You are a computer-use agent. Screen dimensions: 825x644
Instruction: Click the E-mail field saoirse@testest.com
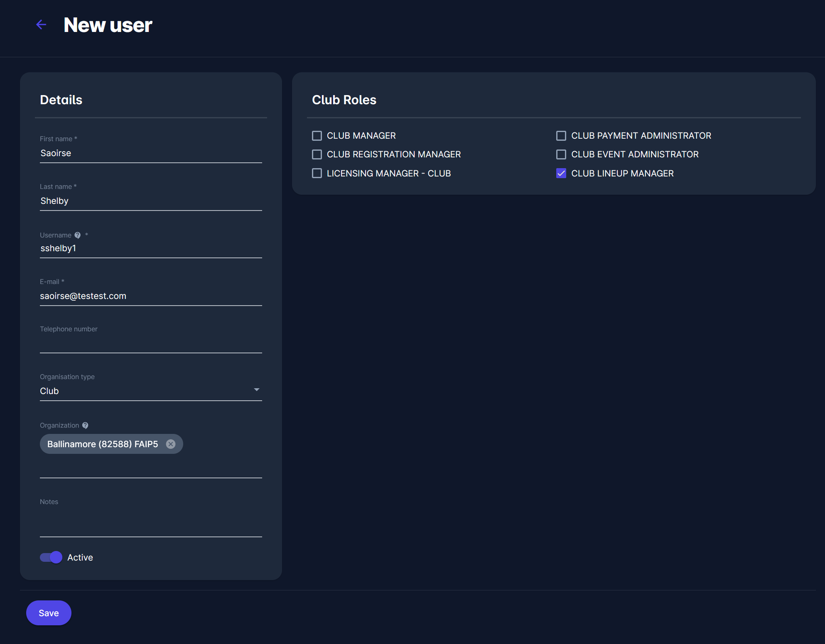tap(150, 296)
